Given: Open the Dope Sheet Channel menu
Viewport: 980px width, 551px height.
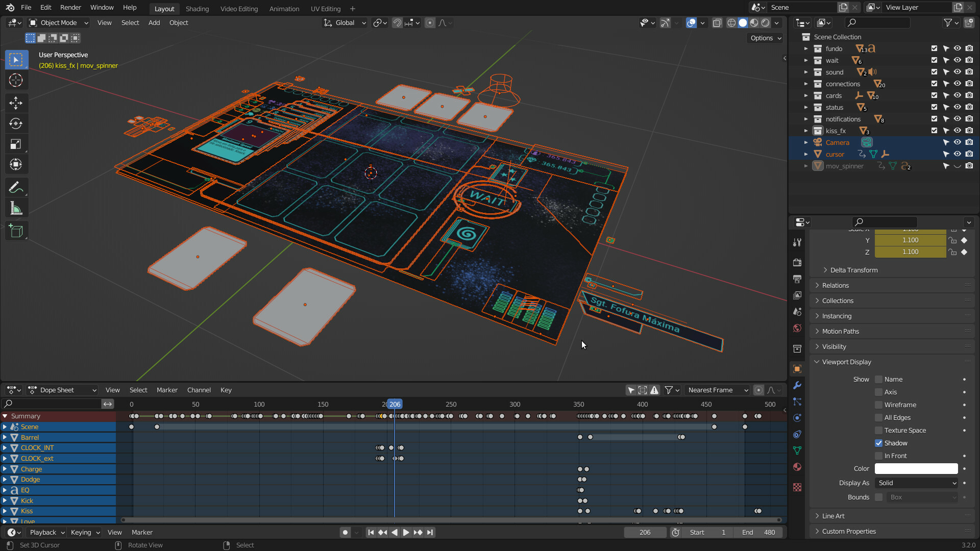Looking at the screenshot, I should (x=199, y=390).
